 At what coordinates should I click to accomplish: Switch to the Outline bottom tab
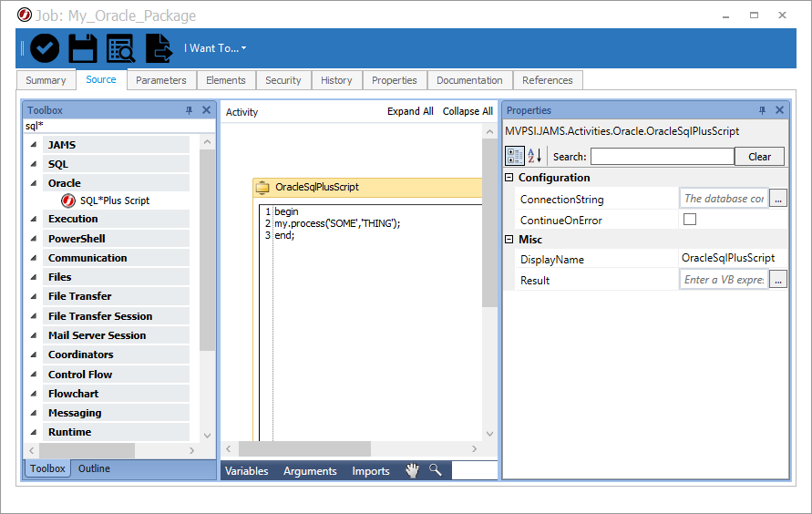94,468
